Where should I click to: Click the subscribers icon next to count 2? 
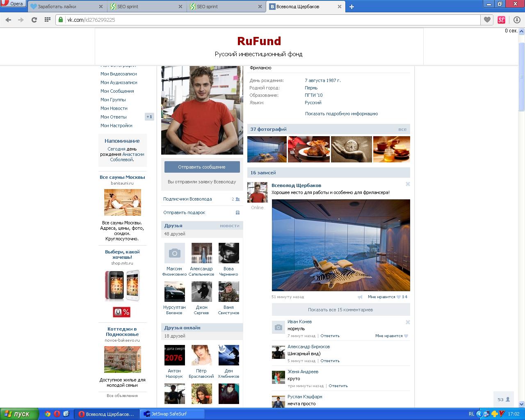click(237, 199)
